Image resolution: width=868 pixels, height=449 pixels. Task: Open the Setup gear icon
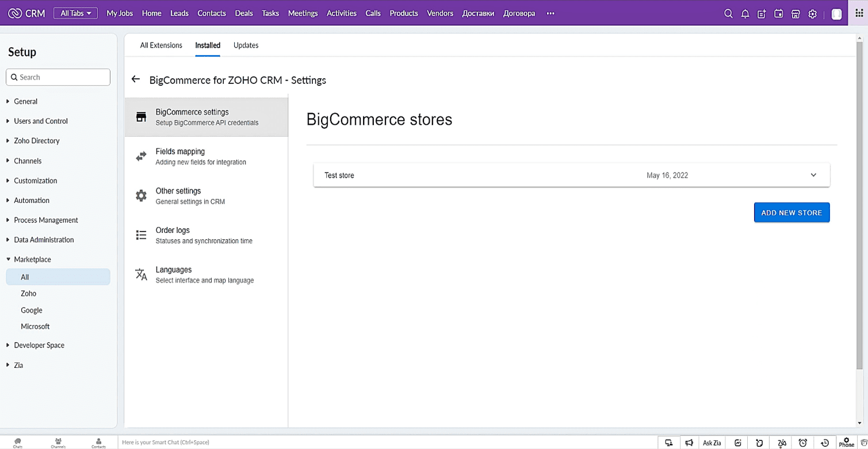pyautogui.click(x=812, y=13)
